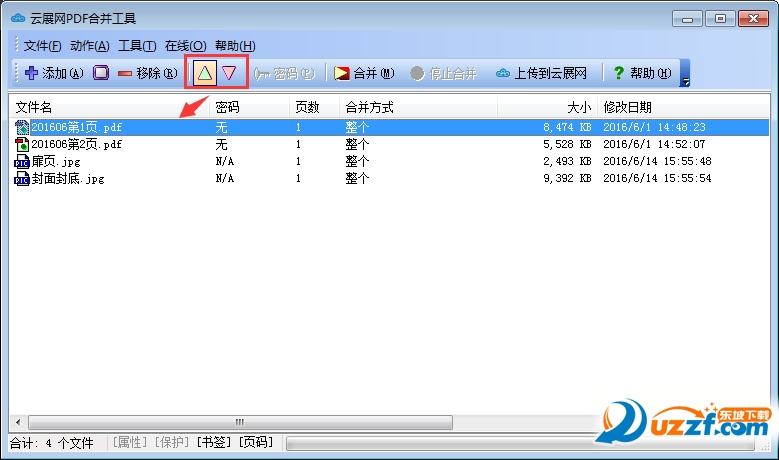Click the 合计: 4 个文件 status text

point(52,443)
